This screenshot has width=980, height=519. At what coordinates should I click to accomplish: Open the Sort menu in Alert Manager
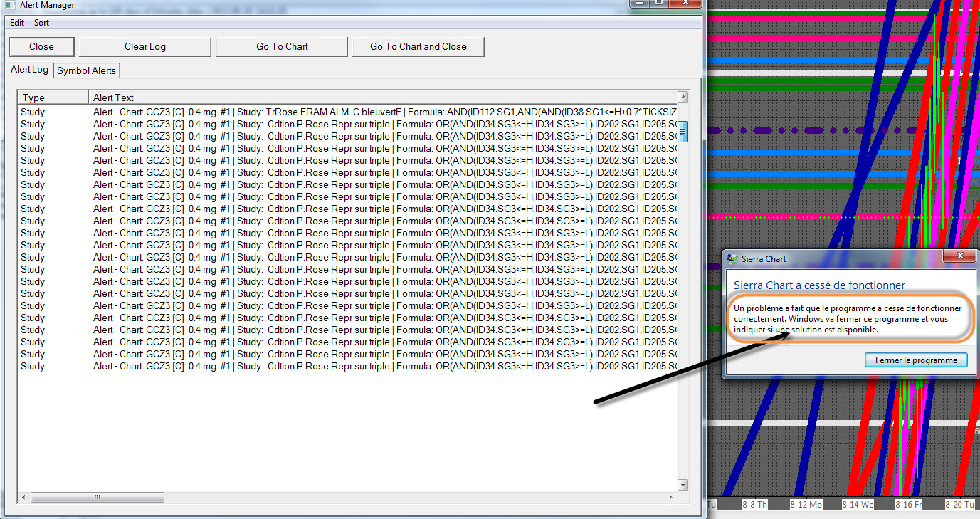click(x=42, y=23)
